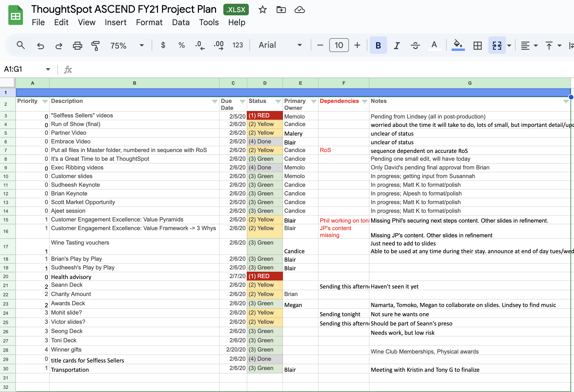The image size is (574, 392).
Task: Activate the paint format tool
Action: pos(95,45)
